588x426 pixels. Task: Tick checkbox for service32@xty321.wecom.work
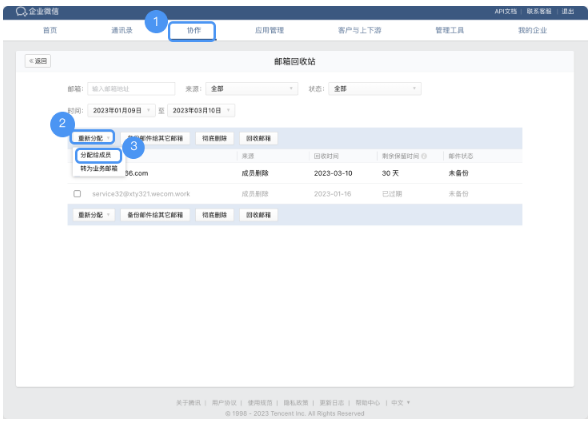click(x=77, y=194)
